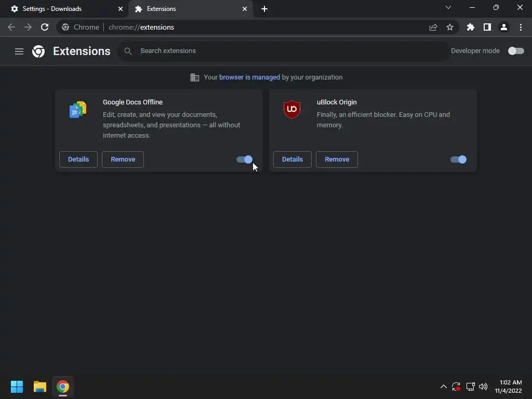Open Chrome's three-dot menu
Image resolution: width=532 pixels, height=399 pixels.
tap(521, 27)
